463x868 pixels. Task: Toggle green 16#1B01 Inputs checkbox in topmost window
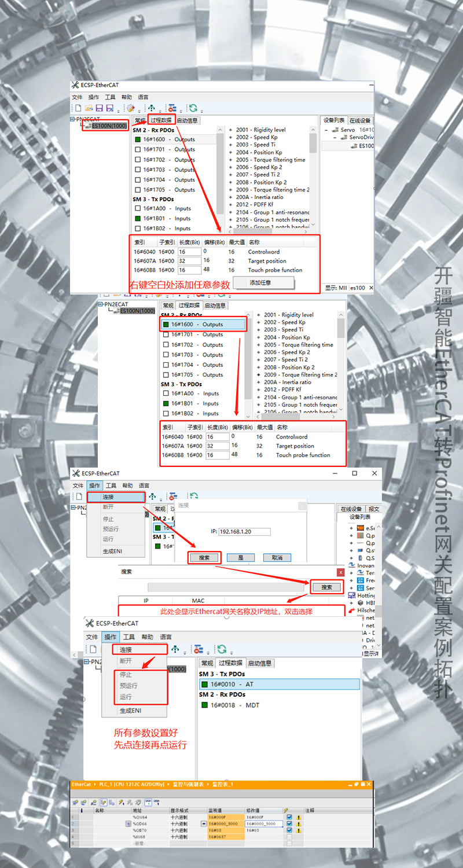pyautogui.click(x=138, y=219)
